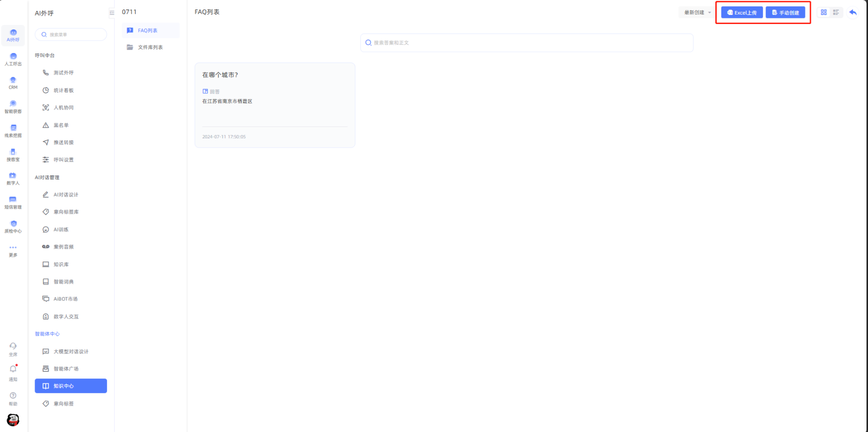Click the Excel上传 button
Viewport: 868px width, 432px height.
click(742, 12)
